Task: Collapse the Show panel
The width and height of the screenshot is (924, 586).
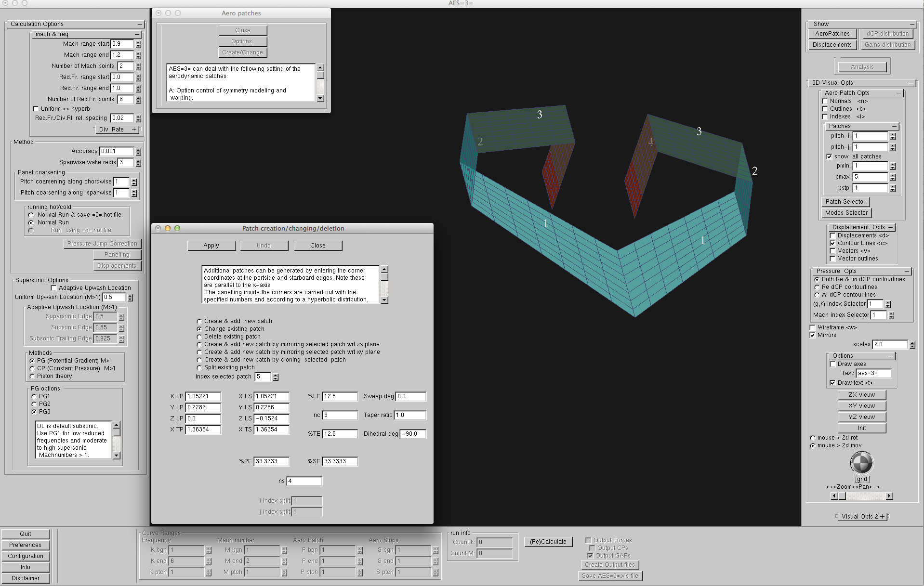Action: pyautogui.click(x=912, y=24)
